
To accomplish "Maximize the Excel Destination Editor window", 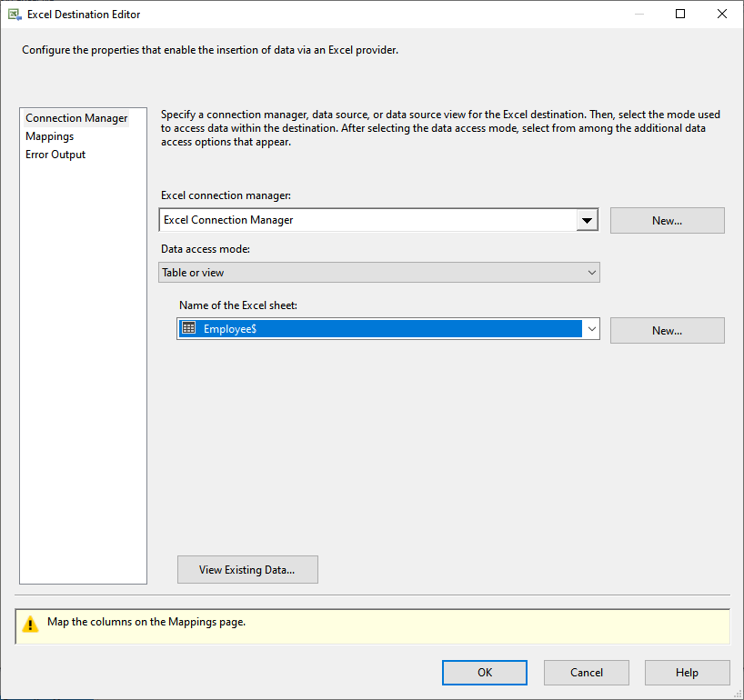I will pyautogui.click(x=680, y=15).
